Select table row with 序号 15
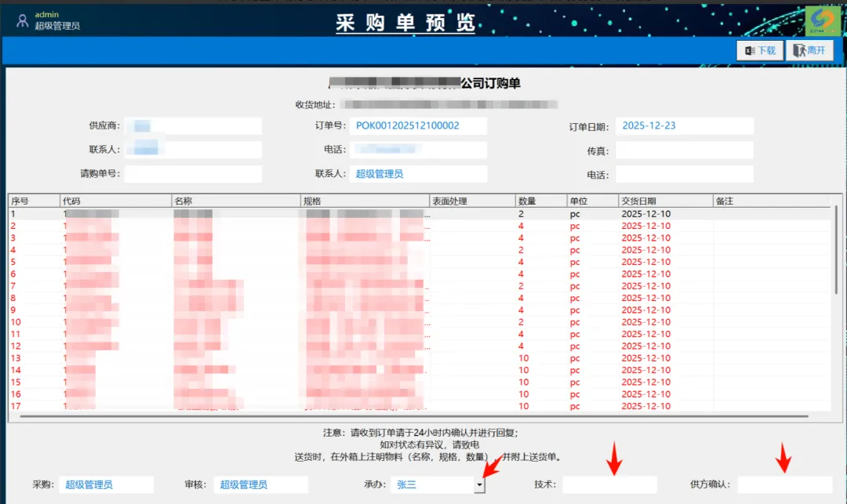 [420, 382]
